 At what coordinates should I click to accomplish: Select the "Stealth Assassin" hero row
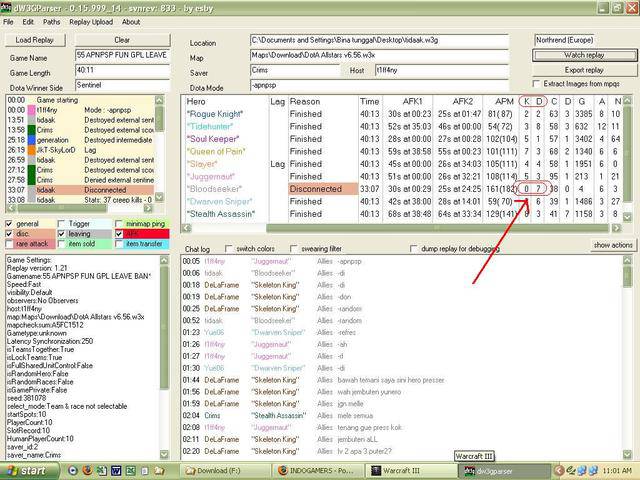click(402, 214)
